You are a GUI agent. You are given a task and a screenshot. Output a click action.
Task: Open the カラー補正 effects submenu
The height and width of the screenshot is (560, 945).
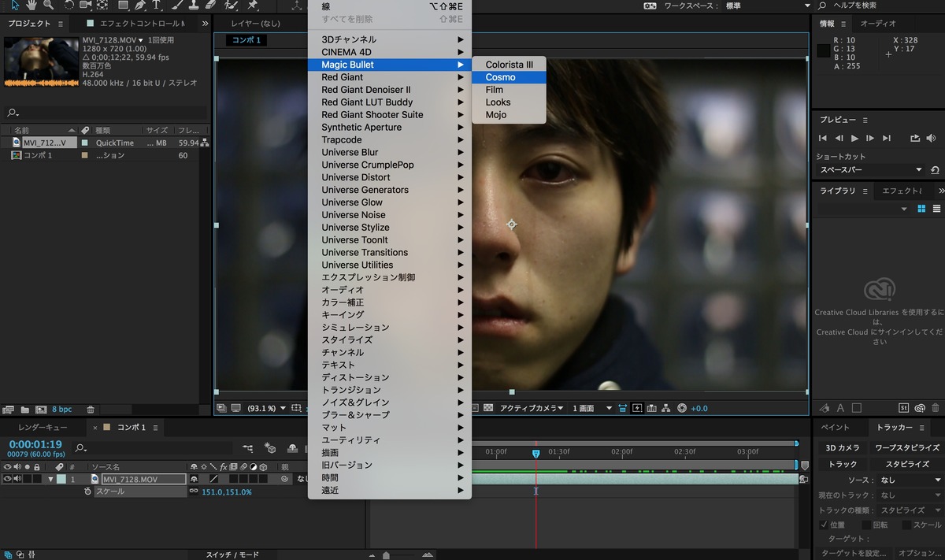click(390, 302)
